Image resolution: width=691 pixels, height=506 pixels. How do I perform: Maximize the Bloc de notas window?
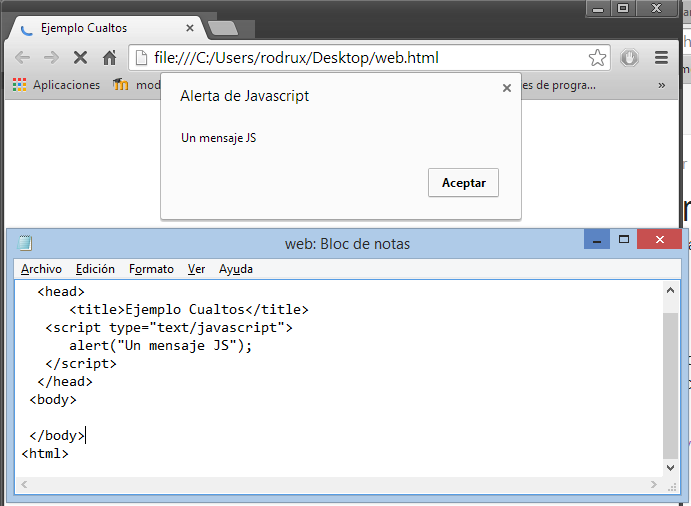[x=624, y=239]
